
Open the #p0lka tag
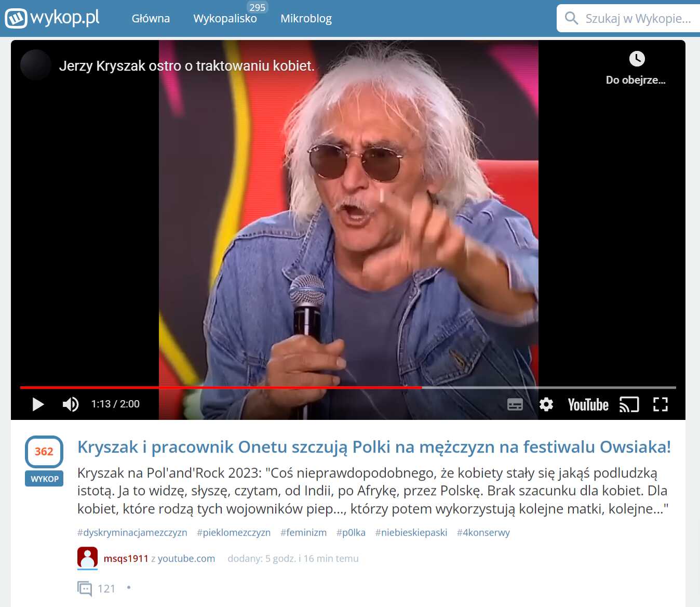tap(351, 533)
